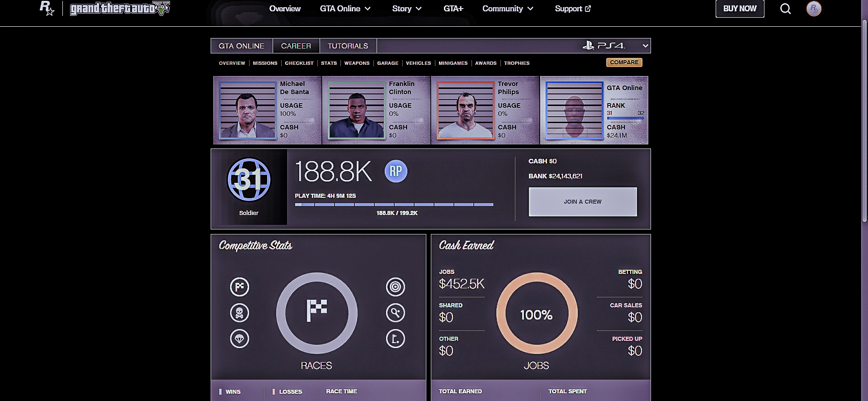The image size is (868, 401).
Task: Open the search magnifier icon
Action: 785,9
